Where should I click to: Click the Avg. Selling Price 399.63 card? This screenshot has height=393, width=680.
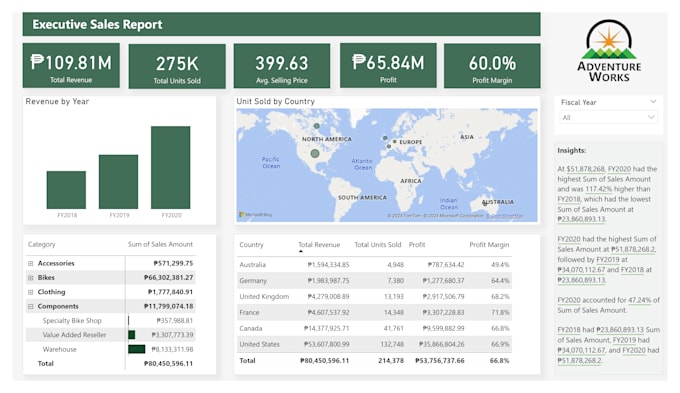pyautogui.click(x=282, y=66)
